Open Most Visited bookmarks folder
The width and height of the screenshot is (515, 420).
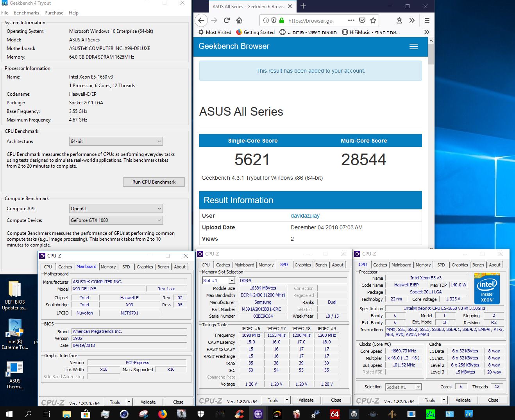[x=215, y=32]
